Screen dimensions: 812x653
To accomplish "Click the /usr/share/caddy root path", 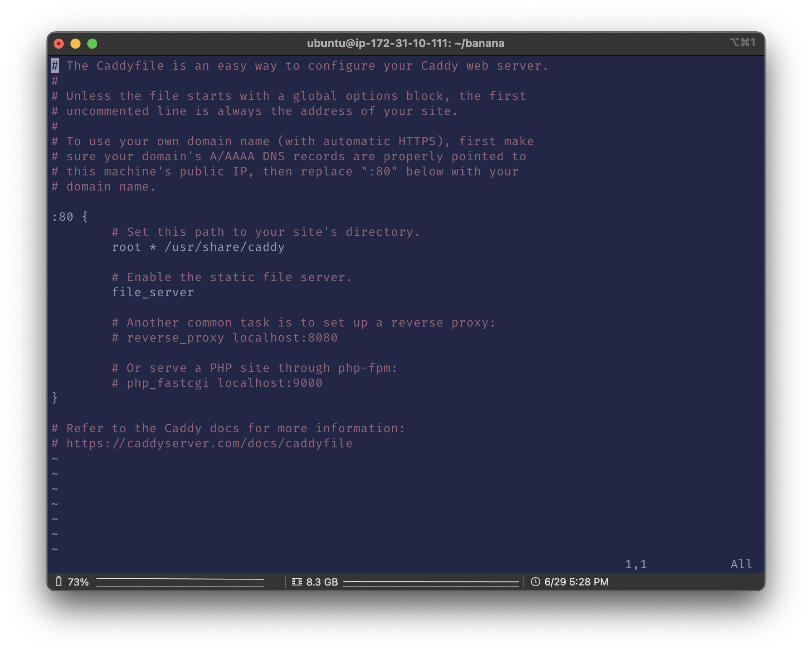I will [x=224, y=247].
